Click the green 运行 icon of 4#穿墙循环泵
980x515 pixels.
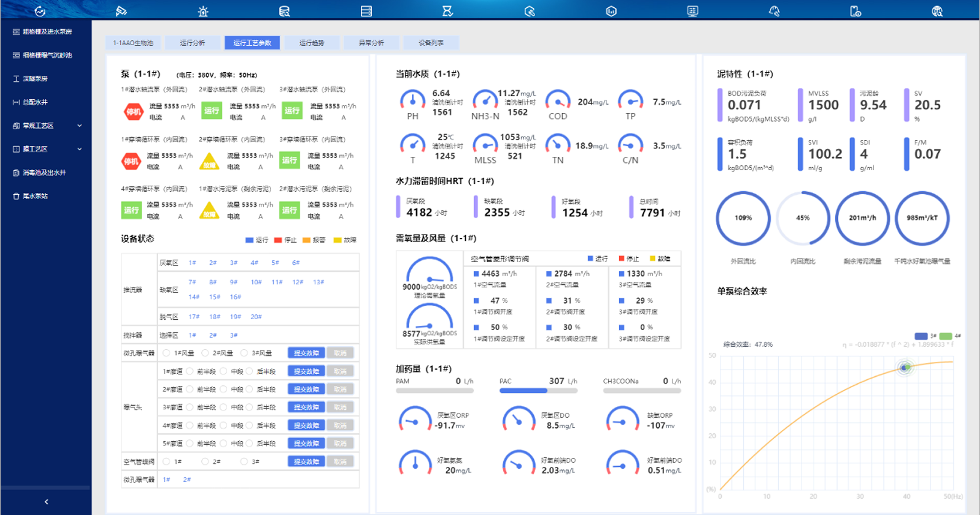pos(131,210)
